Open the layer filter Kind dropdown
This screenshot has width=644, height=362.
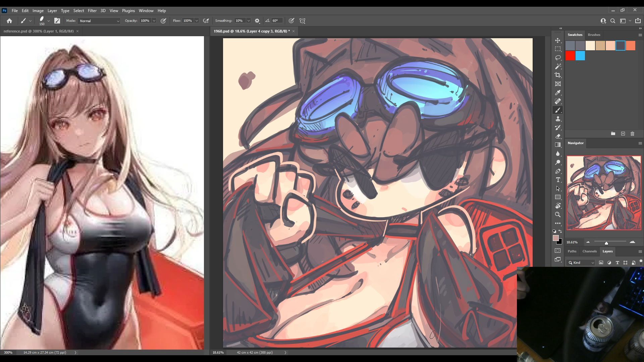pyautogui.click(x=581, y=263)
